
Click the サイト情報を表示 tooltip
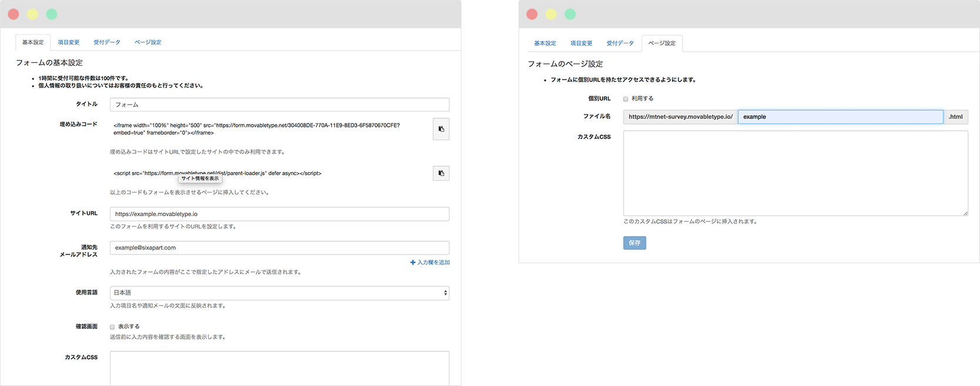[x=200, y=179]
